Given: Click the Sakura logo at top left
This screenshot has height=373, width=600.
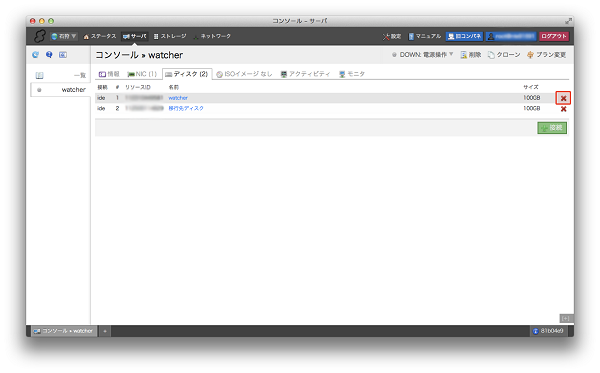Looking at the screenshot, I should click(39, 36).
